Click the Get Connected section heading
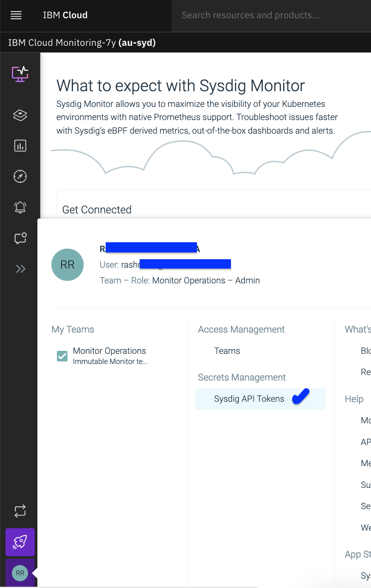 pos(97,210)
